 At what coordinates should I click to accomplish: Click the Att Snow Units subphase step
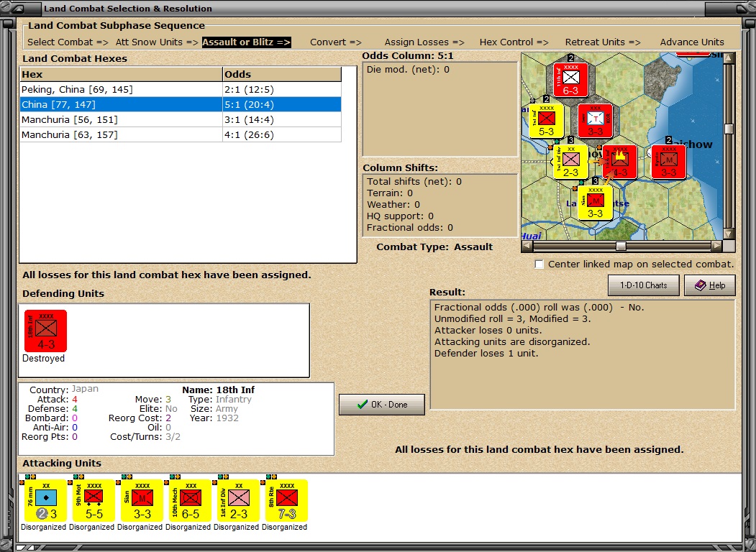point(157,42)
